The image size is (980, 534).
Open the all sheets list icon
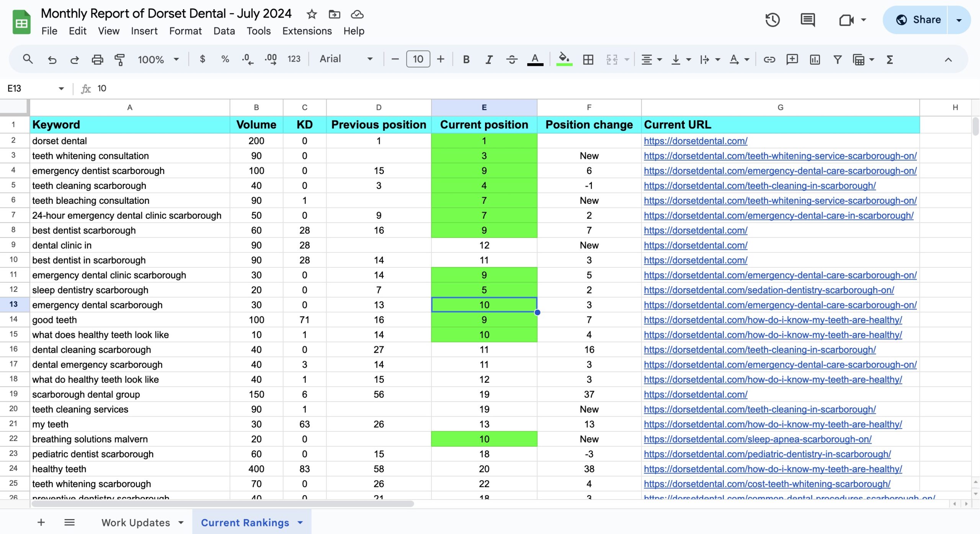pos(69,522)
